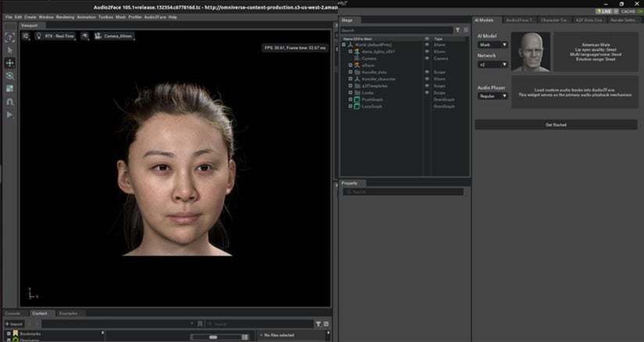Open the Audio Player dropdown showing Regular
Viewport: 644px width, 342px height.
click(492, 98)
